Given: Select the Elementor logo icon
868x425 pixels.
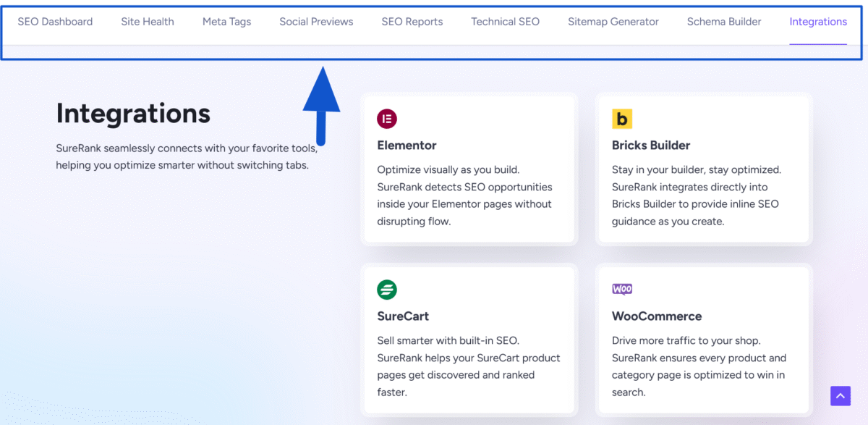Looking at the screenshot, I should 387,118.
